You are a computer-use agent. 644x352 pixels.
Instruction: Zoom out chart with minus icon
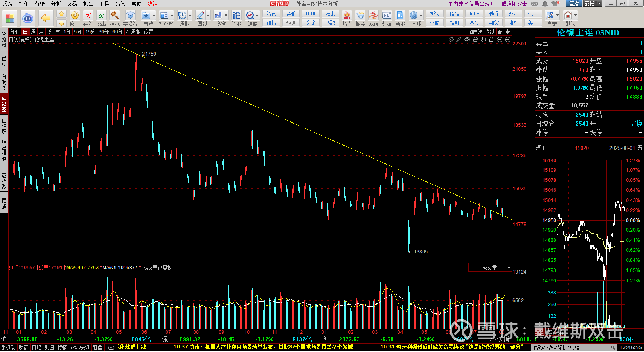[508, 39]
